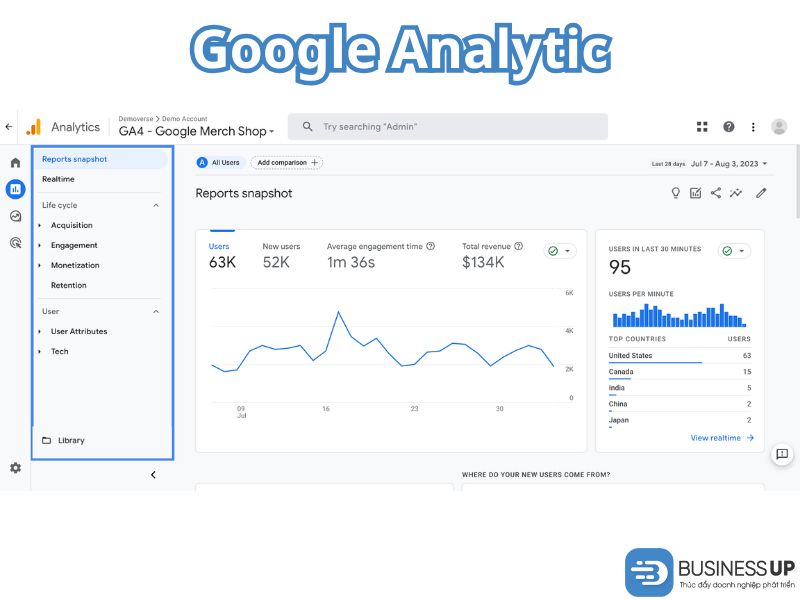Click the back arrow beside Analytics logo
This screenshot has width=800, height=600.
(9, 127)
